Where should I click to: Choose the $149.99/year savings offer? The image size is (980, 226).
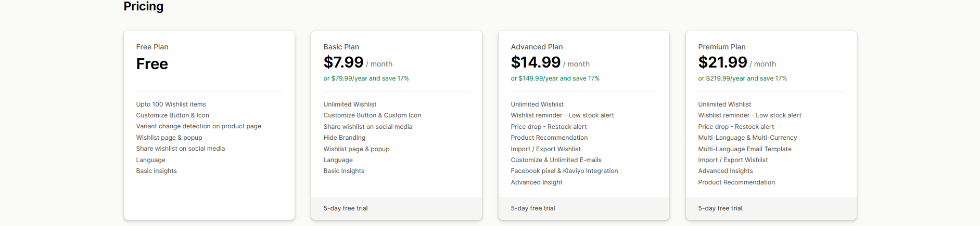(x=555, y=78)
